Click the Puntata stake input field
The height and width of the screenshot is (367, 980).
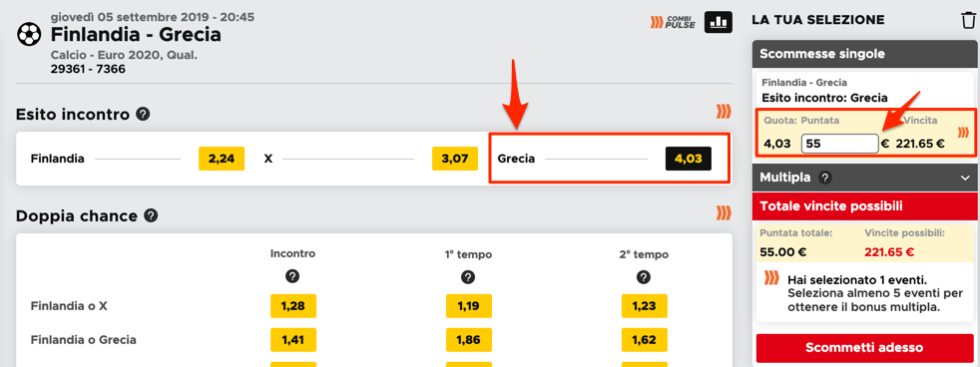[840, 144]
